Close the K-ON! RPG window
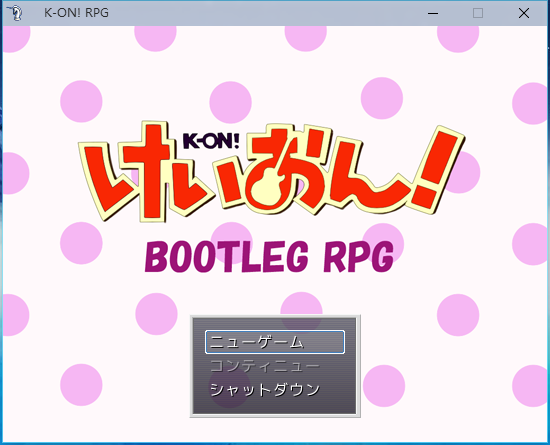 [x=524, y=13]
